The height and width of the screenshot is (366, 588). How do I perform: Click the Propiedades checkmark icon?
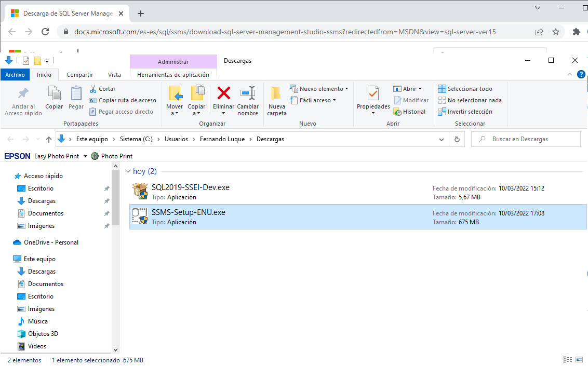[373, 93]
